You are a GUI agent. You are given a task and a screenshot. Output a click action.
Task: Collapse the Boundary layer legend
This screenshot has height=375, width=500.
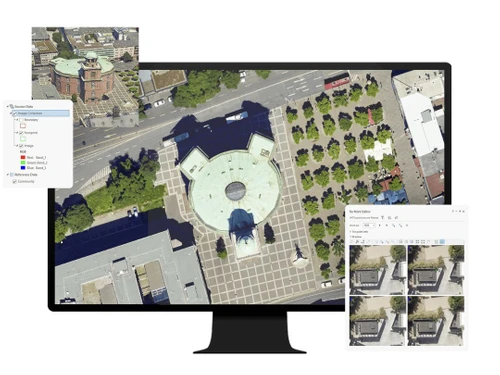click(x=17, y=120)
